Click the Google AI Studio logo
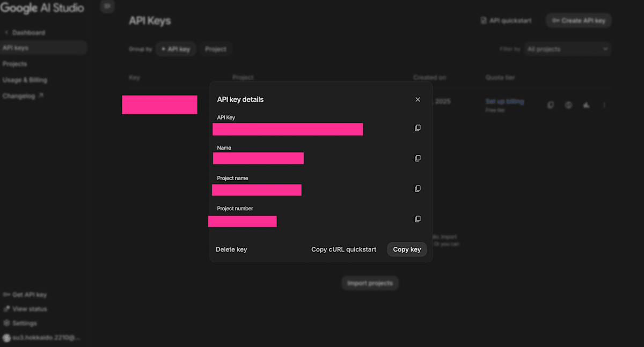The image size is (644, 347). pyautogui.click(x=42, y=7)
